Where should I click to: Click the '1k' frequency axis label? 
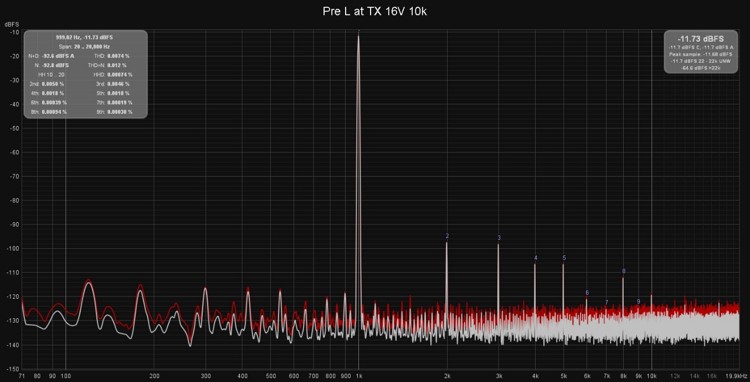click(x=359, y=376)
